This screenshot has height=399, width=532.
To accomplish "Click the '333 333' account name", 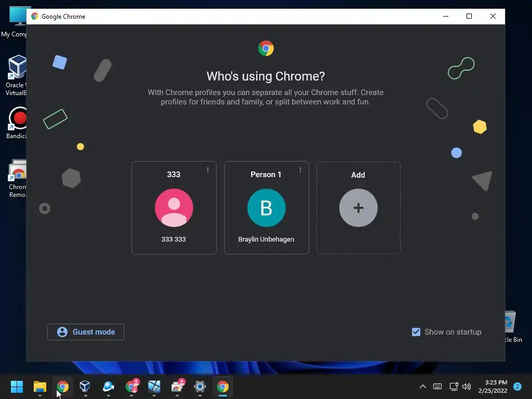I will (174, 239).
